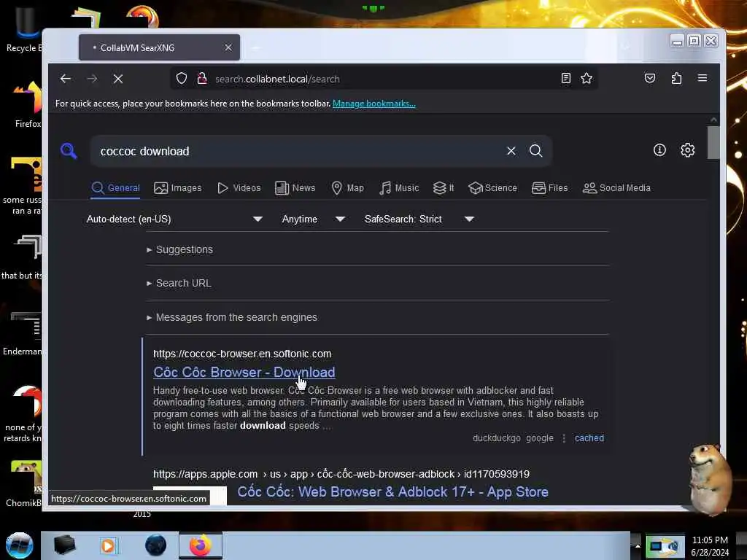747x560 pixels.
Task: Stop loading the page with X button
Action: click(x=118, y=79)
